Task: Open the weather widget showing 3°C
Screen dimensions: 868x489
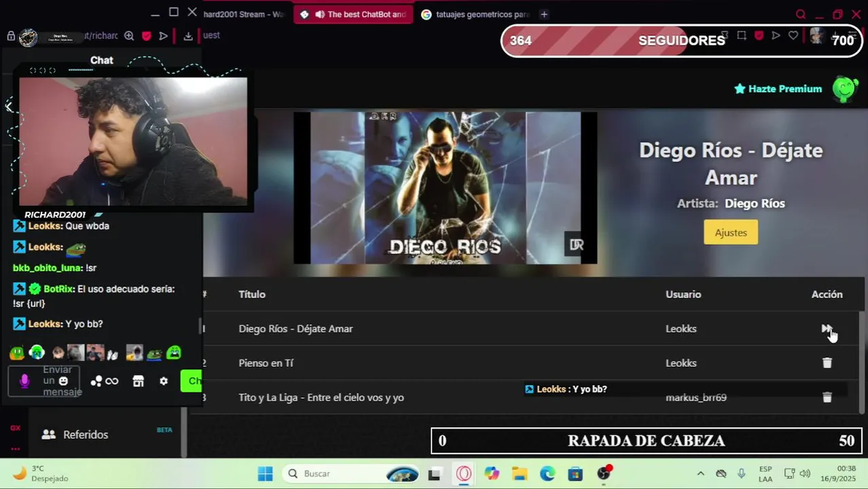Action: click(x=41, y=473)
